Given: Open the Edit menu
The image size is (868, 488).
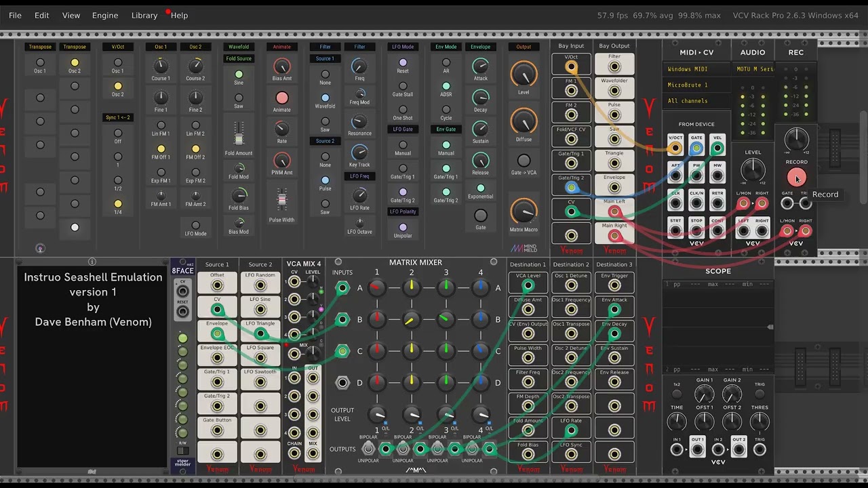Looking at the screenshot, I should 42,15.
